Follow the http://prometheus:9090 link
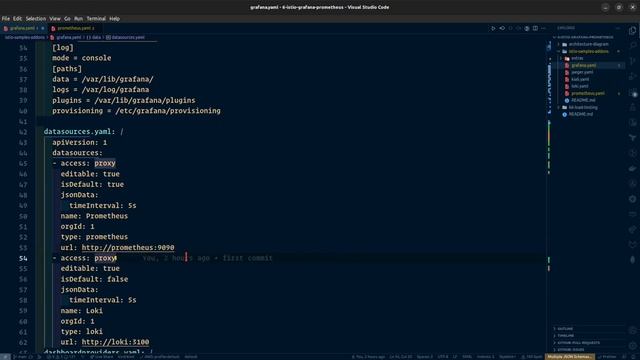This screenshot has height=360, width=640. [128, 247]
